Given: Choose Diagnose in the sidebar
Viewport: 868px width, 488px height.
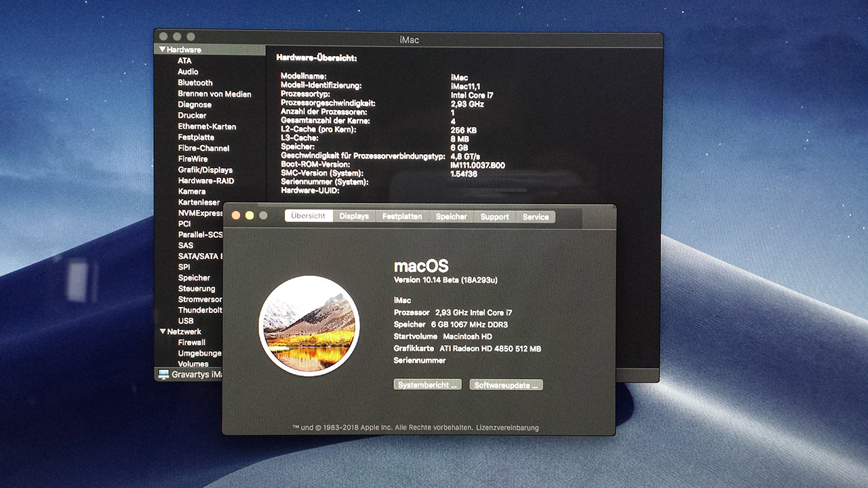Looking at the screenshot, I should point(195,104).
